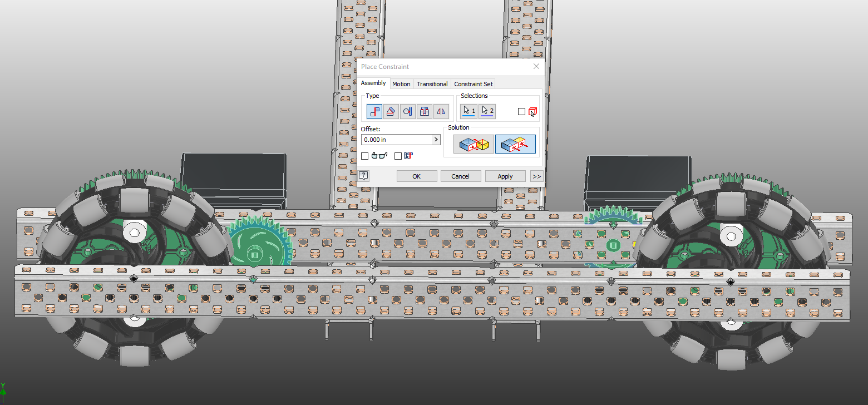Close the Place Constraint dialog
The height and width of the screenshot is (405, 868).
coord(536,66)
